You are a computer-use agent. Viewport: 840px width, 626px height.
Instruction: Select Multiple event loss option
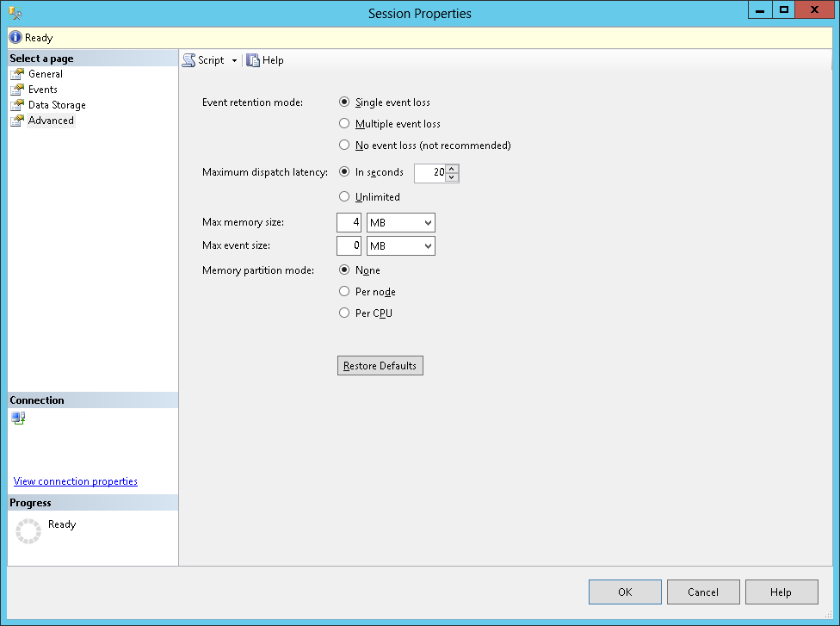(344, 124)
